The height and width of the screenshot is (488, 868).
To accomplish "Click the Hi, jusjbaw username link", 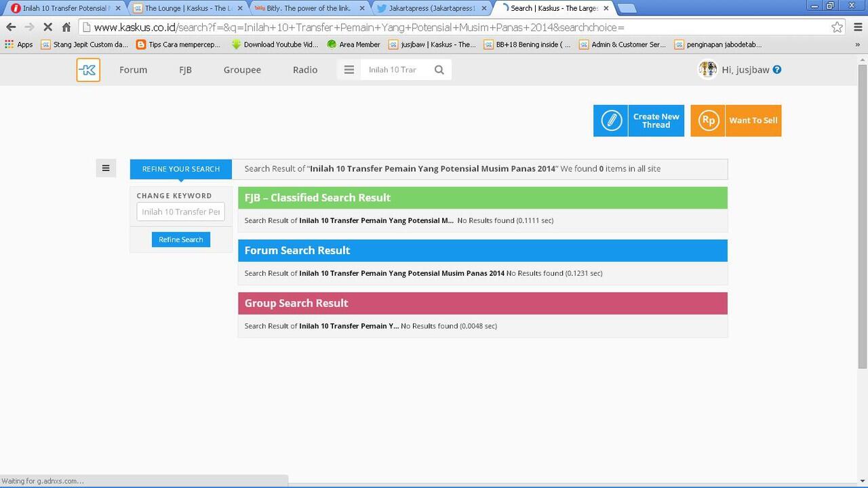I will tap(745, 70).
